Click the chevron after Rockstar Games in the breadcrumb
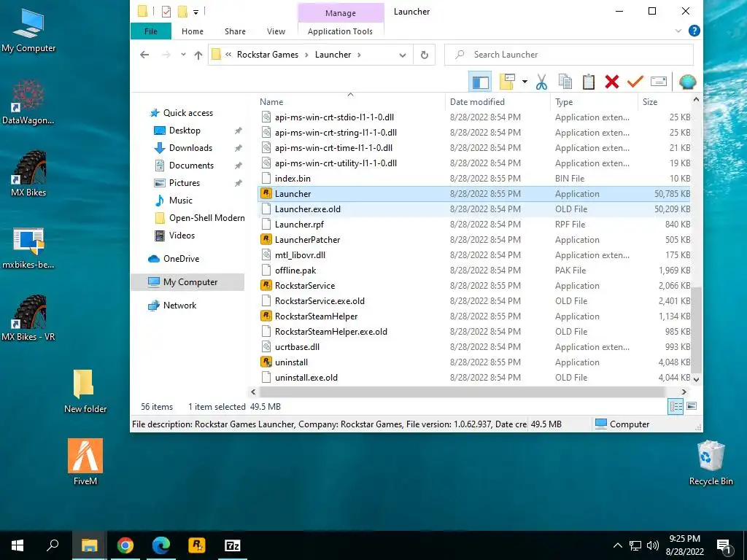Viewport: 747px width, 560px height. (306, 55)
